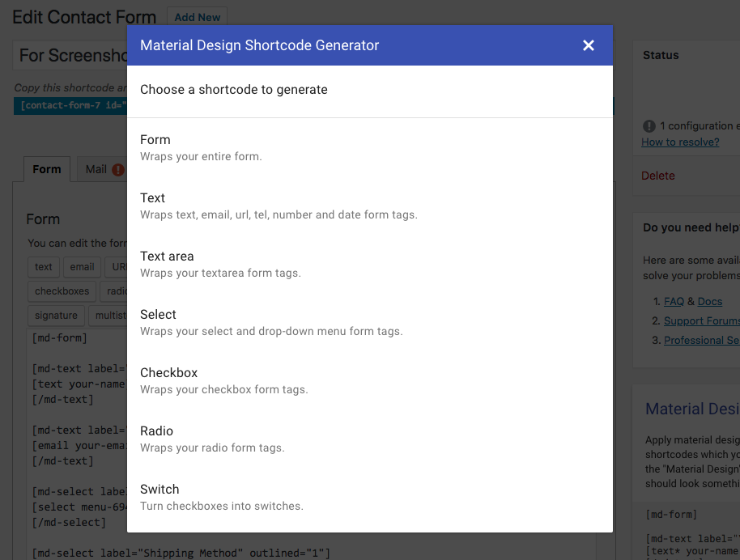This screenshot has width=740, height=560.
Task: Select the Text area shortcode option
Action: pos(369,264)
